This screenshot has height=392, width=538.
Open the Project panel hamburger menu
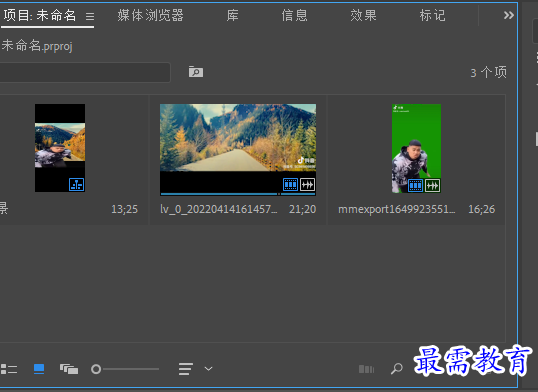90,16
